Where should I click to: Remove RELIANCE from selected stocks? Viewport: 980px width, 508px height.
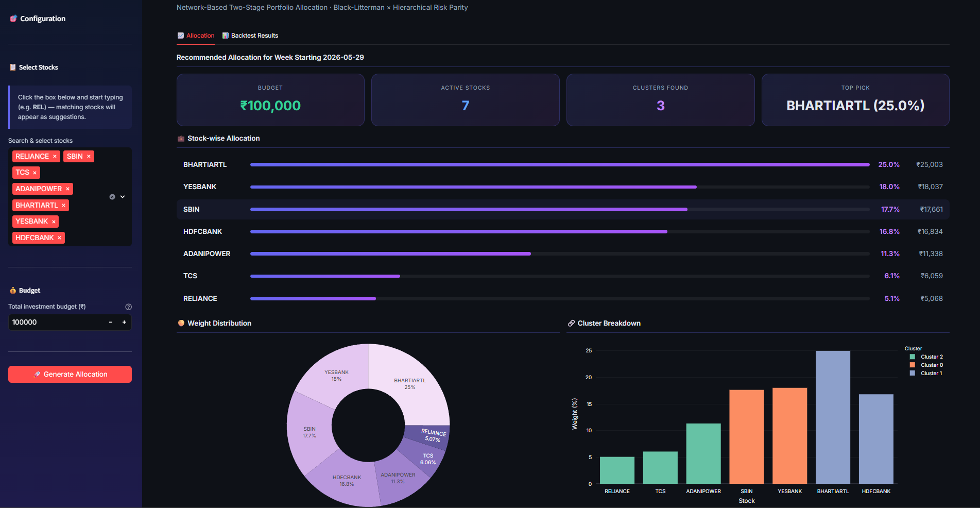55,157
